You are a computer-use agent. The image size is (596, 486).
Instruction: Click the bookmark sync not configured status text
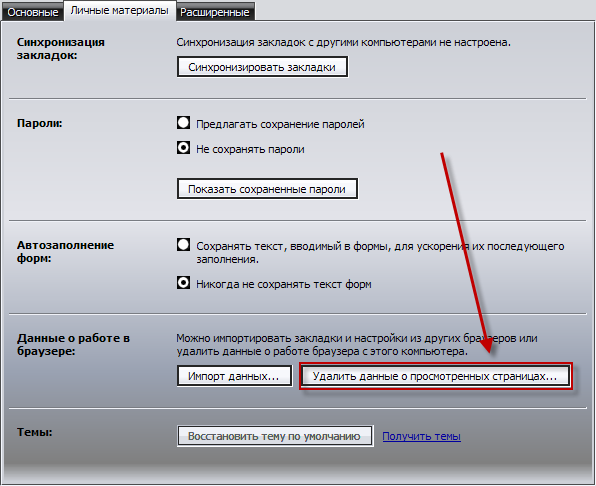click(x=344, y=42)
